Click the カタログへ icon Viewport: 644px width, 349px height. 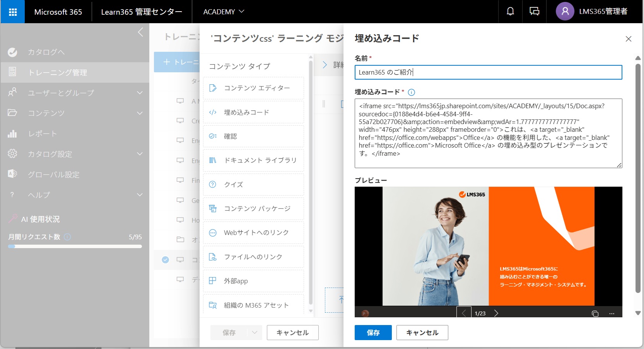coord(12,52)
